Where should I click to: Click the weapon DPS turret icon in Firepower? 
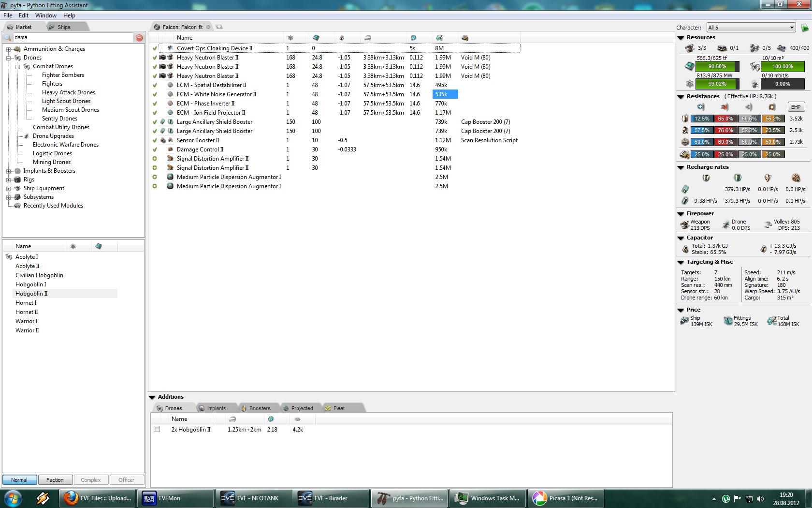(684, 225)
